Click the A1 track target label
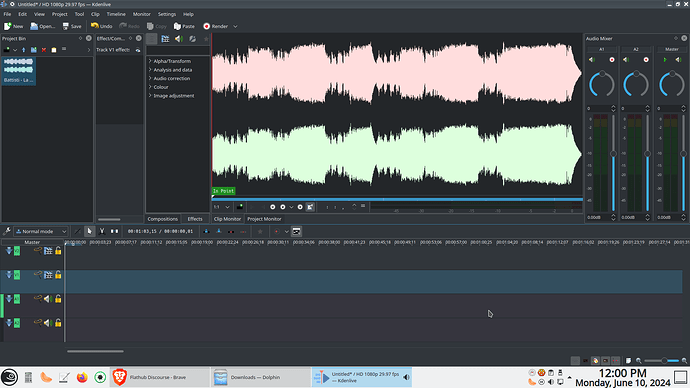 coord(17,299)
